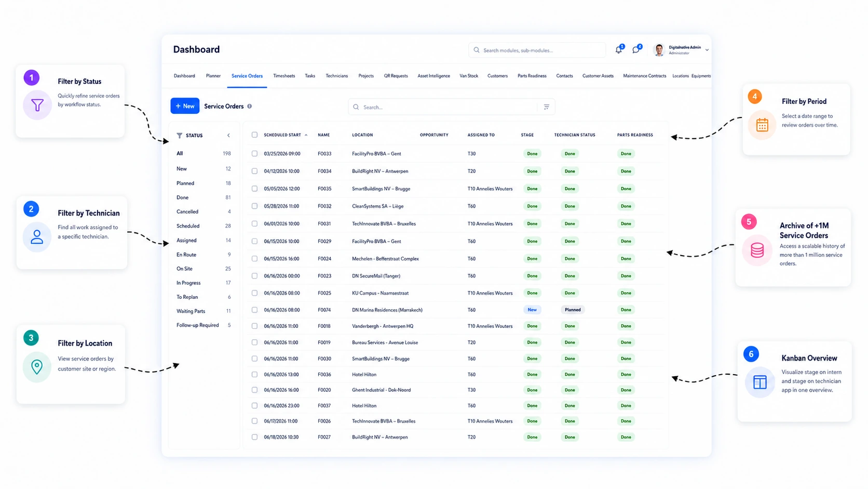Click the purple funnel Filter by Status icon
The width and height of the screenshot is (868, 489).
tap(37, 105)
